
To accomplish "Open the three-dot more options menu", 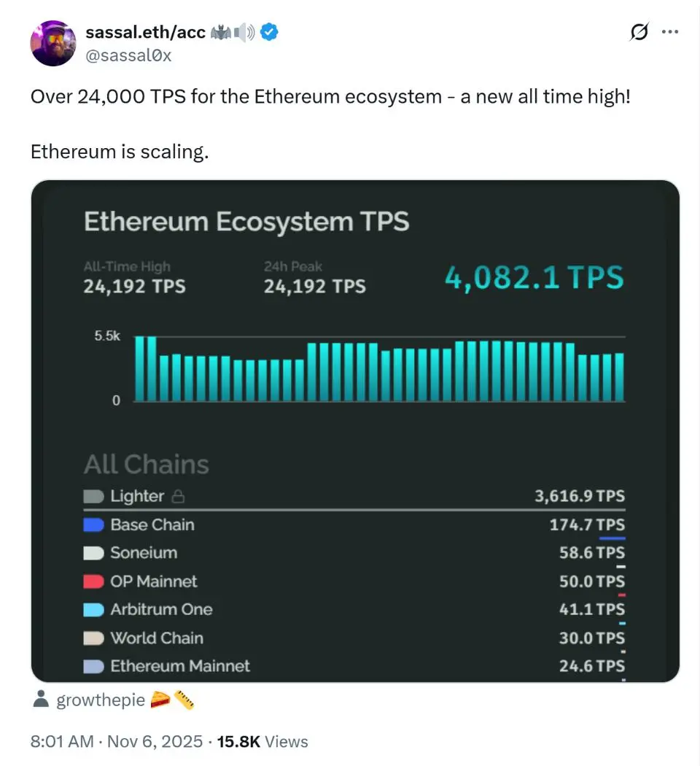I will pyautogui.click(x=669, y=32).
